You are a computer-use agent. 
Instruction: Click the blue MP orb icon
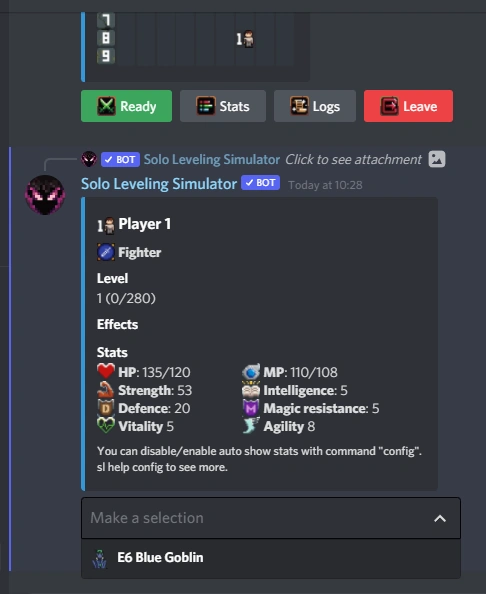251,372
